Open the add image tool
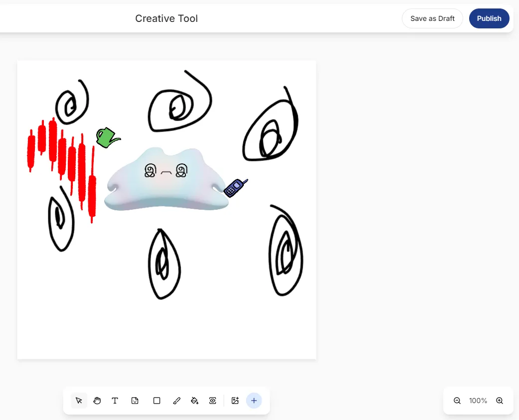Screen dimensions: 519x420 (x=235, y=401)
